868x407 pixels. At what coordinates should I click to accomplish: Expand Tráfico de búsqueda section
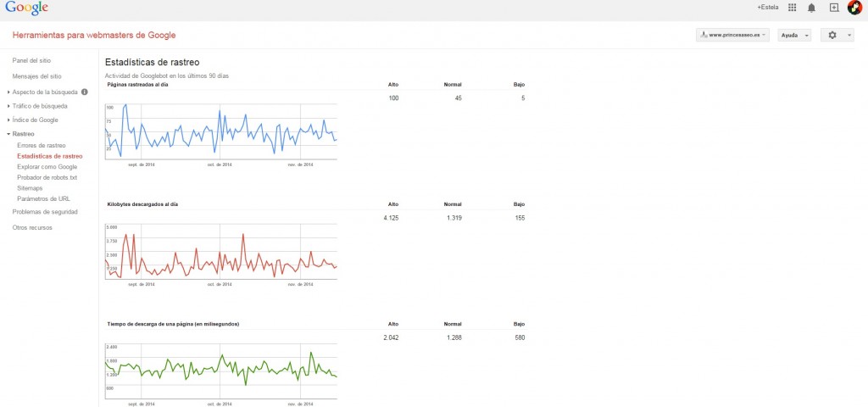click(x=40, y=106)
